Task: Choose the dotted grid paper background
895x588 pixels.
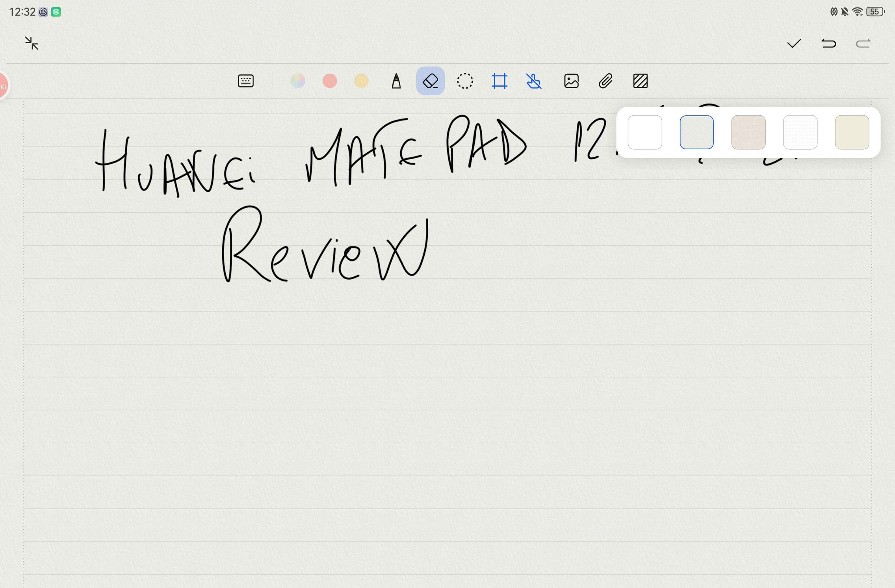Action: click(x=800, y=132)
